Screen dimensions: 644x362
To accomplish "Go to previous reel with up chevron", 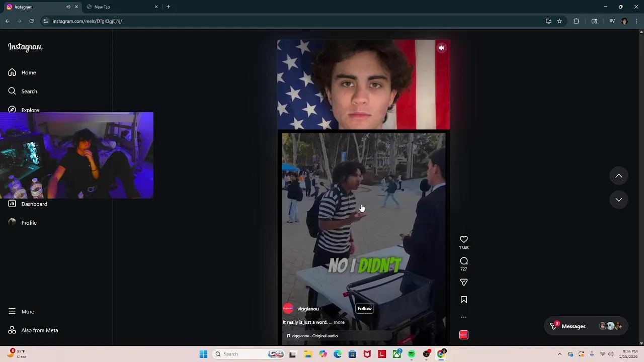I will click(619, 176).
